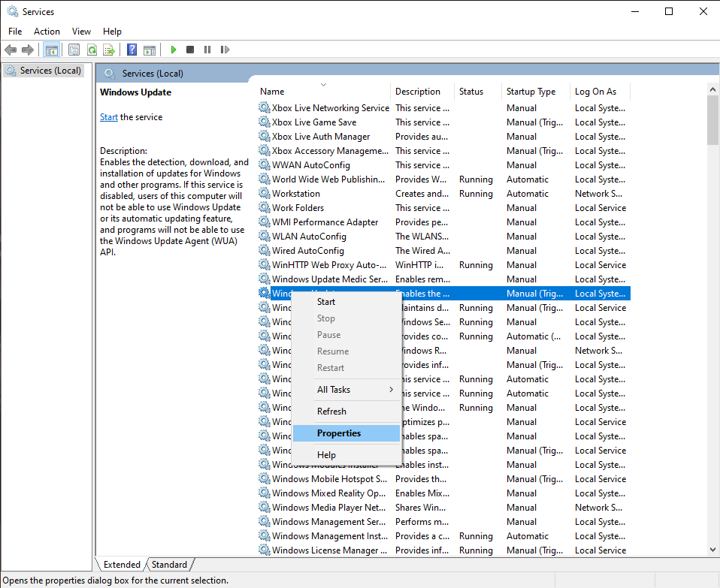
Task: Click the vertical scrollbar thumb
Action: click(x=712, y=120)
